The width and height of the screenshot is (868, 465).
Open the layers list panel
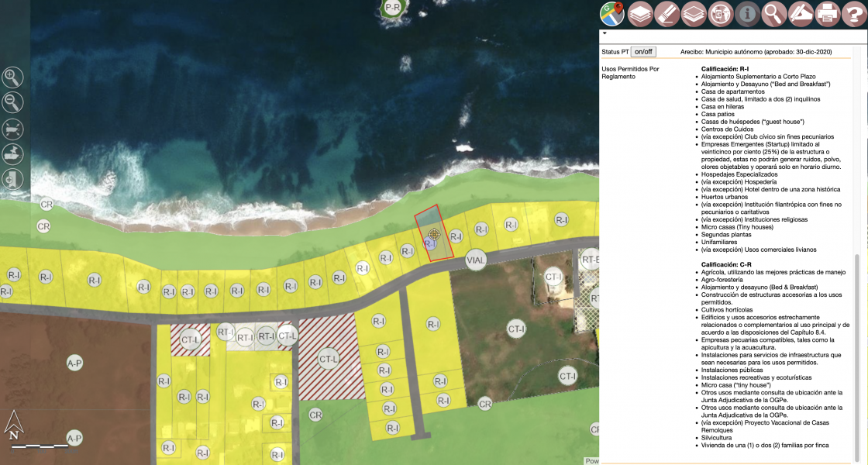pos(639,13)
